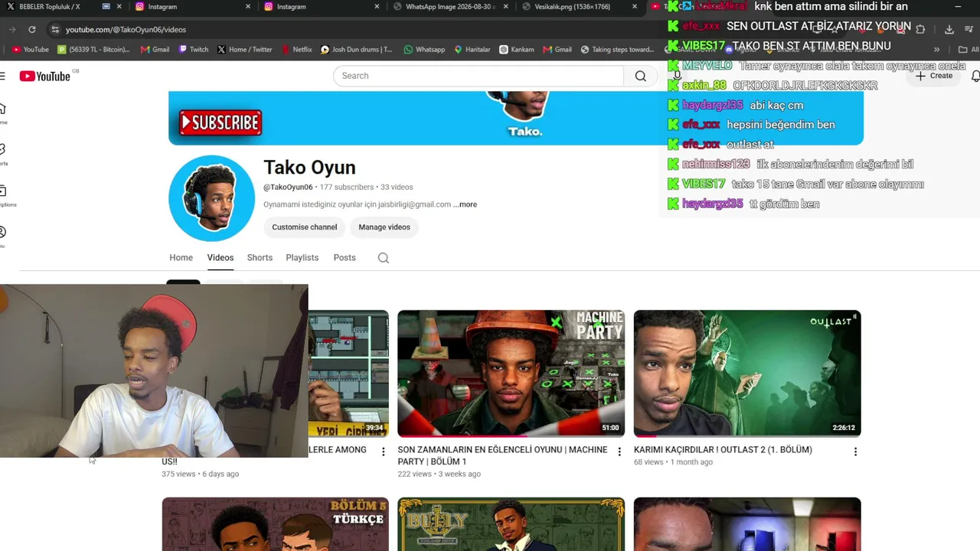Image resolution: width=980 pixels, height=551 pixels.
Task: Open the first Gmail bookmark
Action: tap(155, 50)
